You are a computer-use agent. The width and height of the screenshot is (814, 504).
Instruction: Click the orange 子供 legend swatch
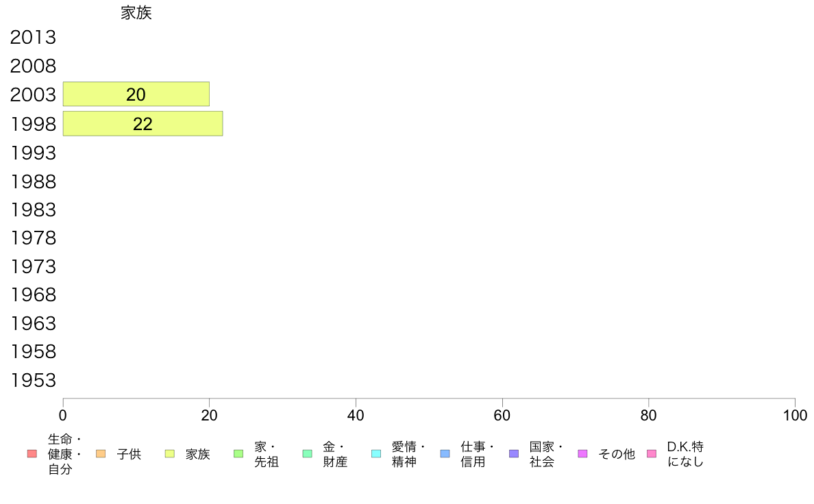(x=101, y=454)
